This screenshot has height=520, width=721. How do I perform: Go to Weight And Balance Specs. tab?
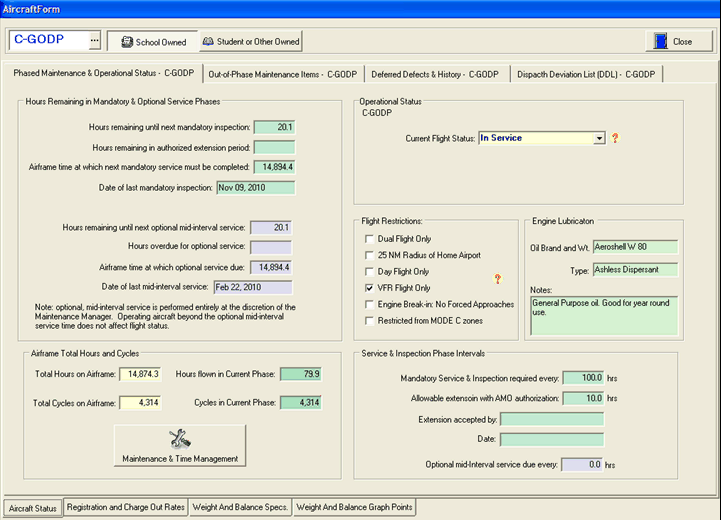click(240, 507)
